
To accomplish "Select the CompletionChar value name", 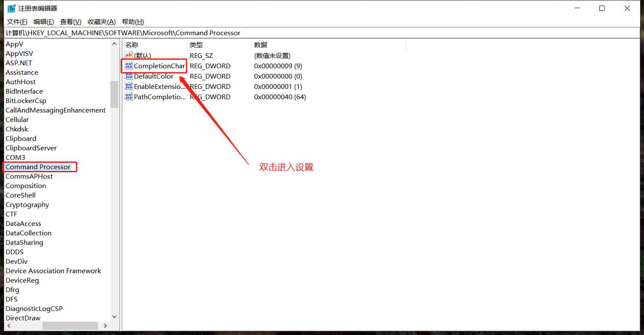I will pyautogui.click(x=159, y=66).
